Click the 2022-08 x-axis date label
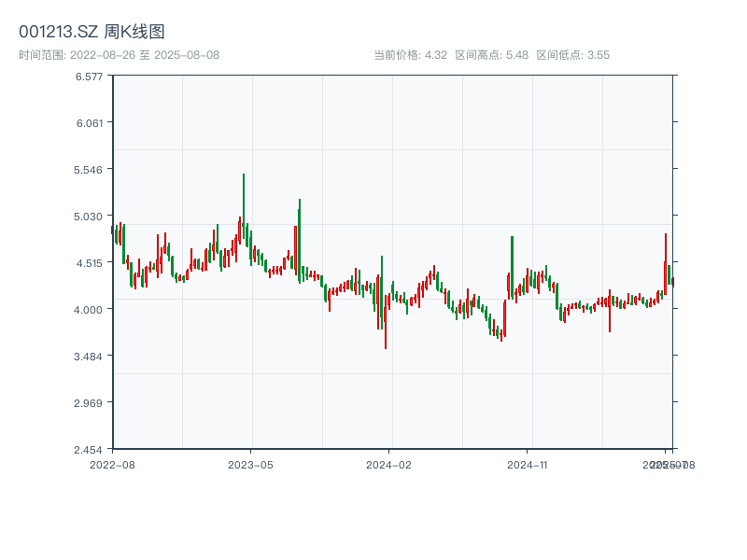The width and height of the screenshot is (747, 560). pos(112,464)
